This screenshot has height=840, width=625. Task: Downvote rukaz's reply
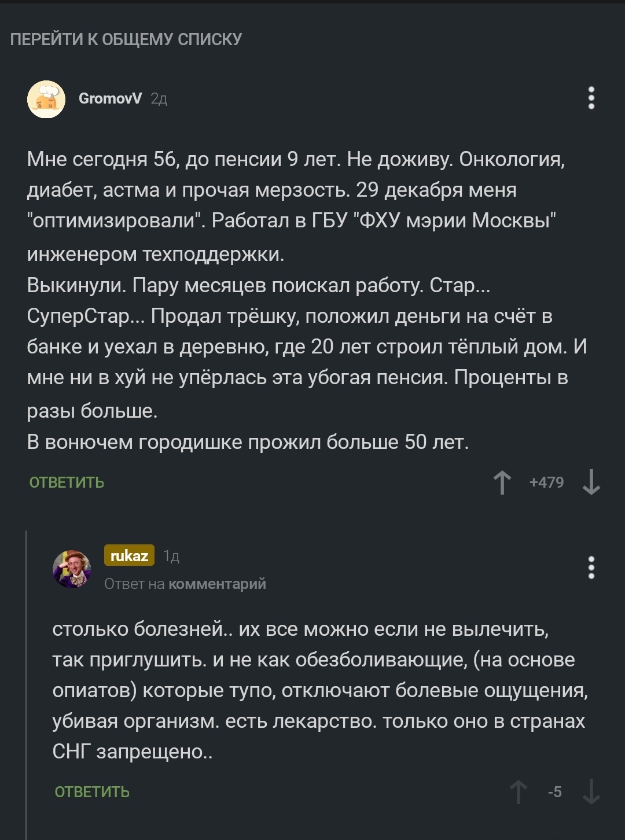tap(591, 792)
